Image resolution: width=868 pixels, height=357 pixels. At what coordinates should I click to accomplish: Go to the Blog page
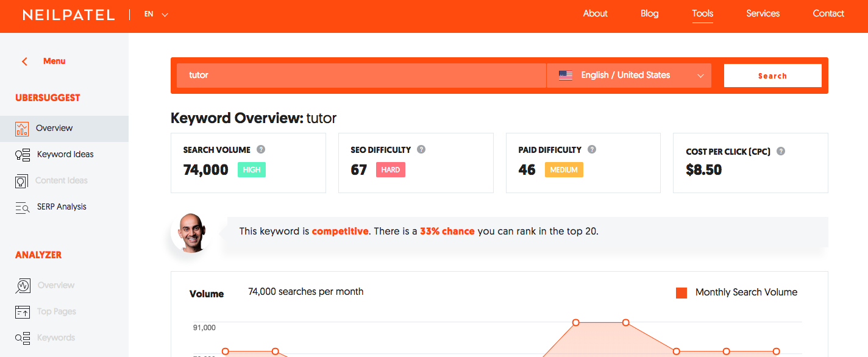(x=649, y=13)
